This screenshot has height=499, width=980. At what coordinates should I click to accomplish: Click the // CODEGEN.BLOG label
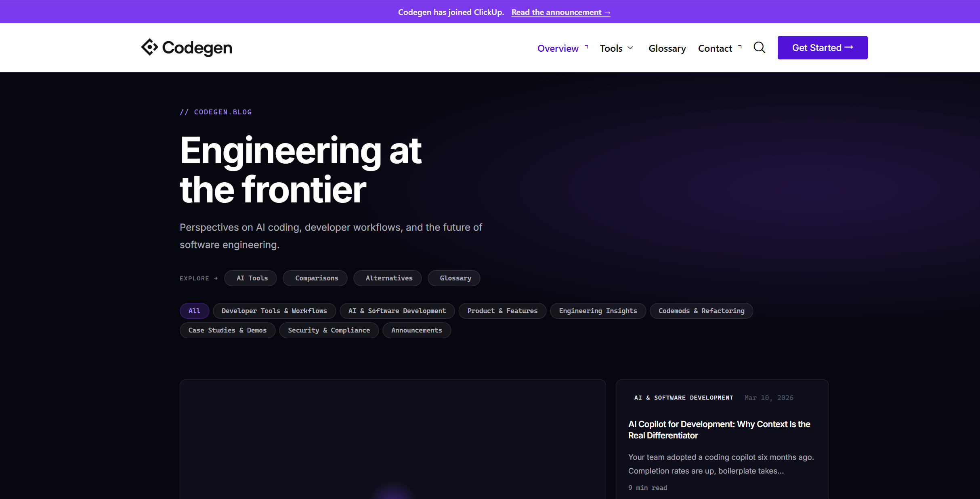coord(216,112)
